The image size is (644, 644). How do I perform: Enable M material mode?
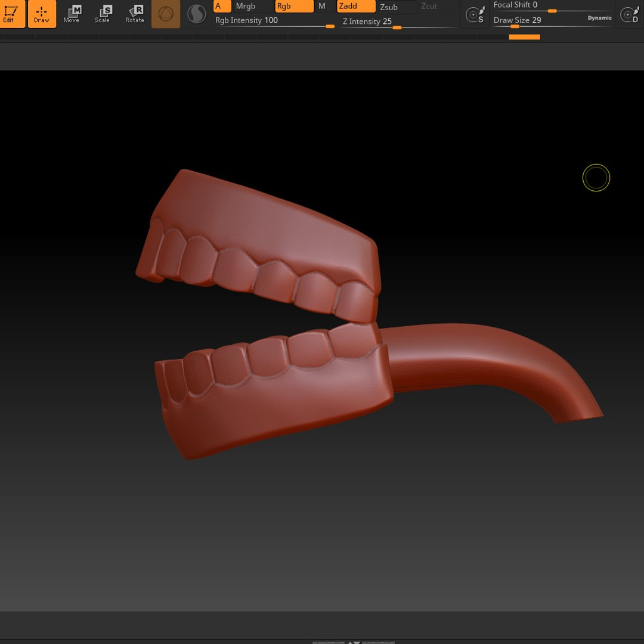[x=323, y=7]
